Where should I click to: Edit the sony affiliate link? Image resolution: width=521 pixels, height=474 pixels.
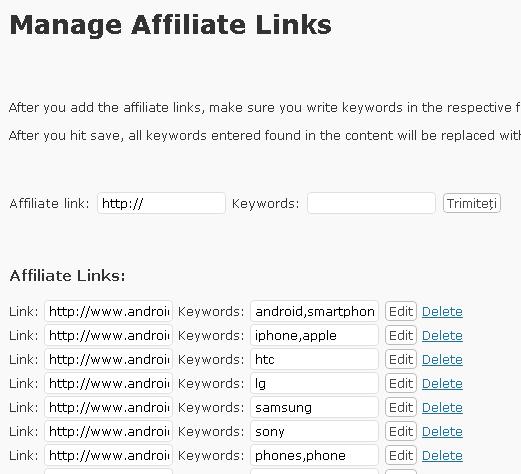coord(401,432)
